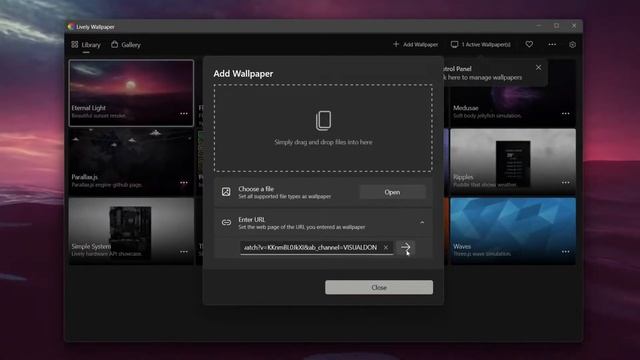Open options menu for Ripples
The width and height of the screenshot is (640, 360).
coord(566,183)
